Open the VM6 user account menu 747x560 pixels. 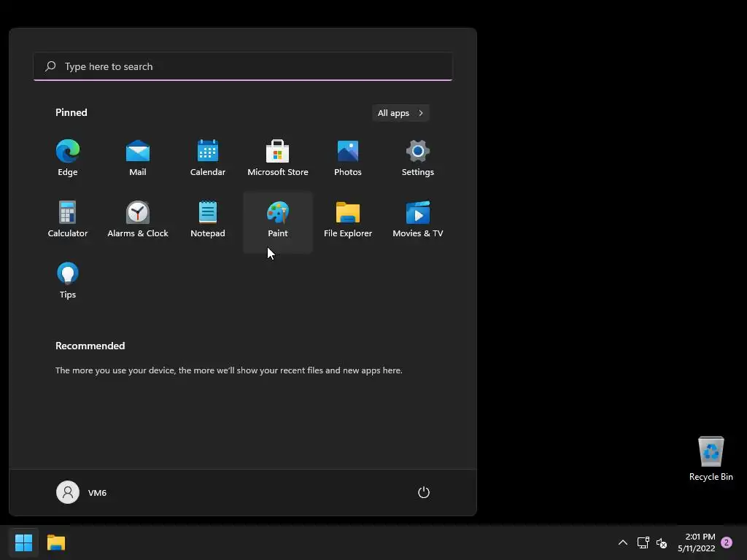pyautogui.click(x=82, y=492)
